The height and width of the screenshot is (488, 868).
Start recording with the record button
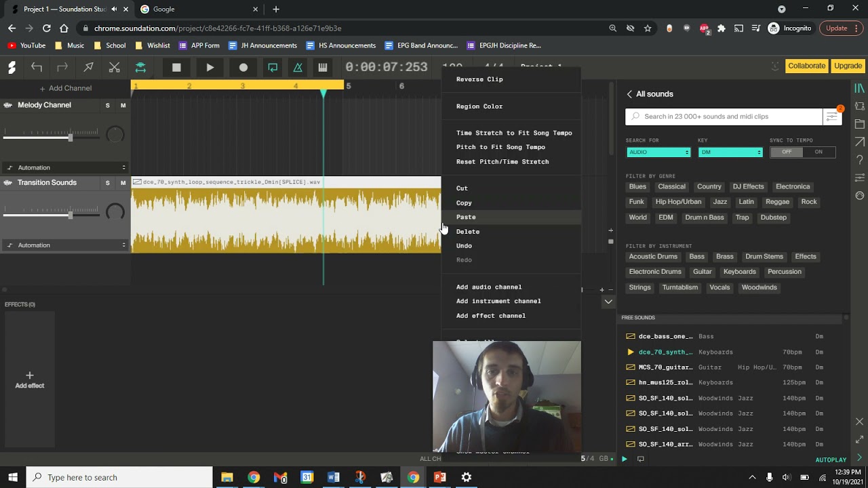coord(243,67)
